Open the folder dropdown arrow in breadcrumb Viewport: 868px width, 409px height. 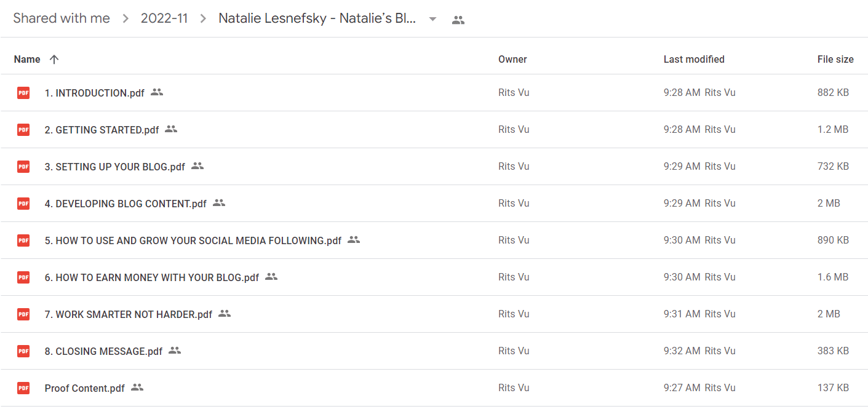click(432, 19)
